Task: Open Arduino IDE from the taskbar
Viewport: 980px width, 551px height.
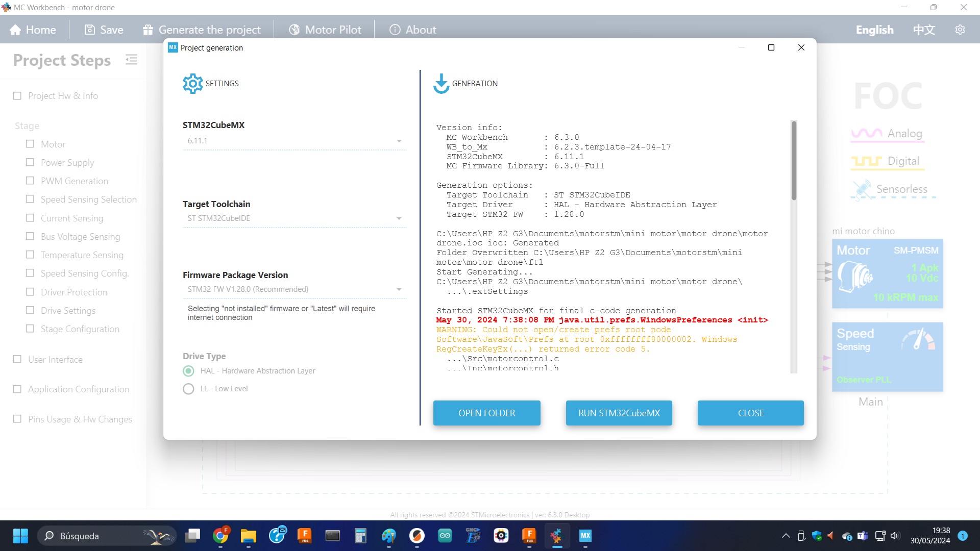Action: (445, 536)
